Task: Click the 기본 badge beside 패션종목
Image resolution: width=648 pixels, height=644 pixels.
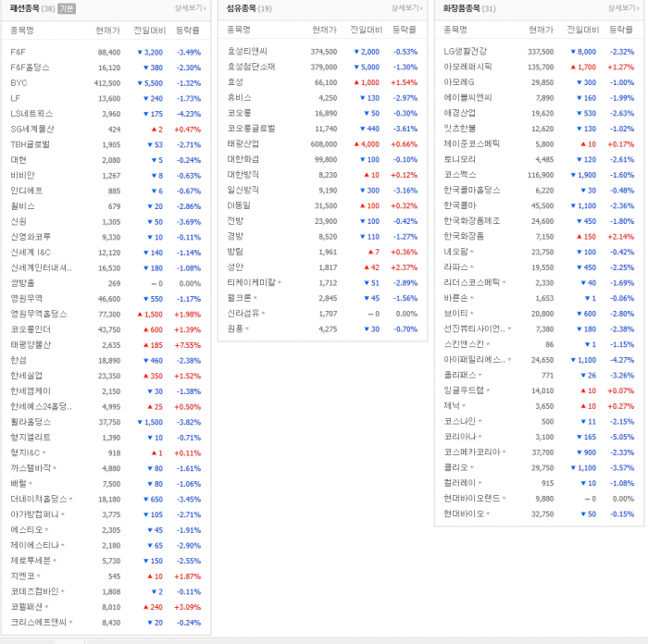Action: coord(67,8)
